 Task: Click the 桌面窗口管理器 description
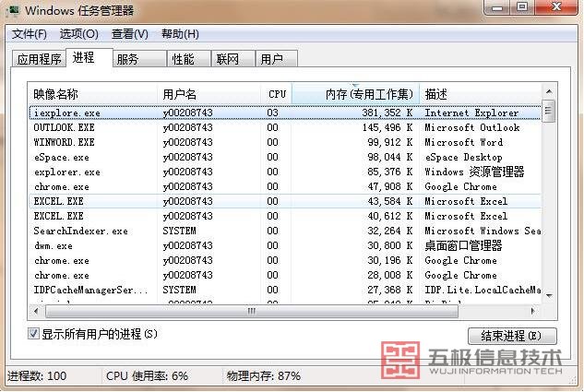point(463,245)
